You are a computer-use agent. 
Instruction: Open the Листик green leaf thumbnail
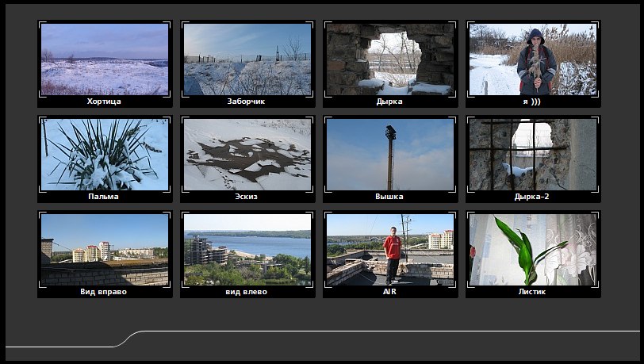[x=533, y=250]
